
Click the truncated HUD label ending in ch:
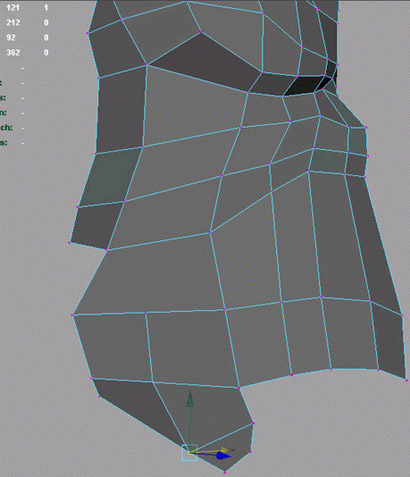(6, 128)
